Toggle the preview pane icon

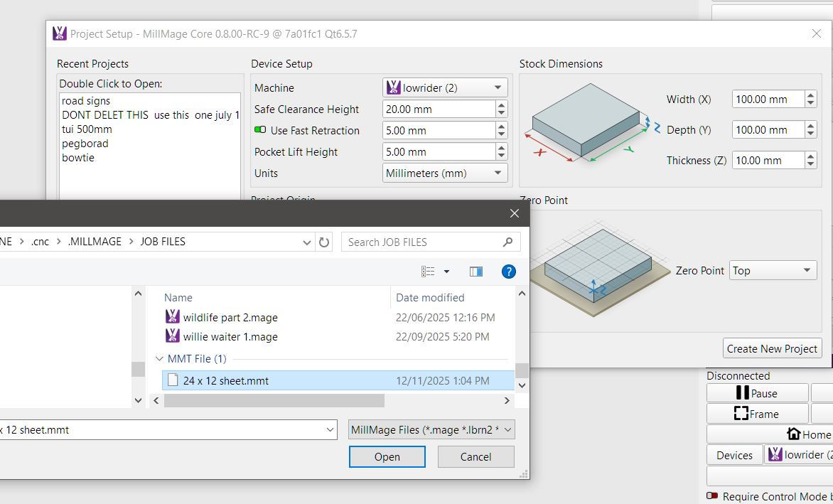476,272
